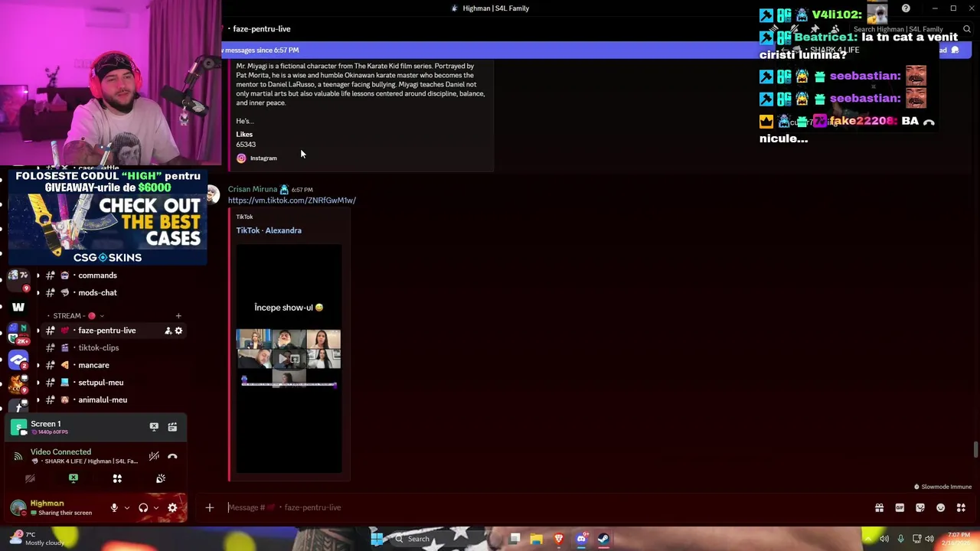
Task: Select the faze-pentru-live channel
Action: click(x=109, y=331)
